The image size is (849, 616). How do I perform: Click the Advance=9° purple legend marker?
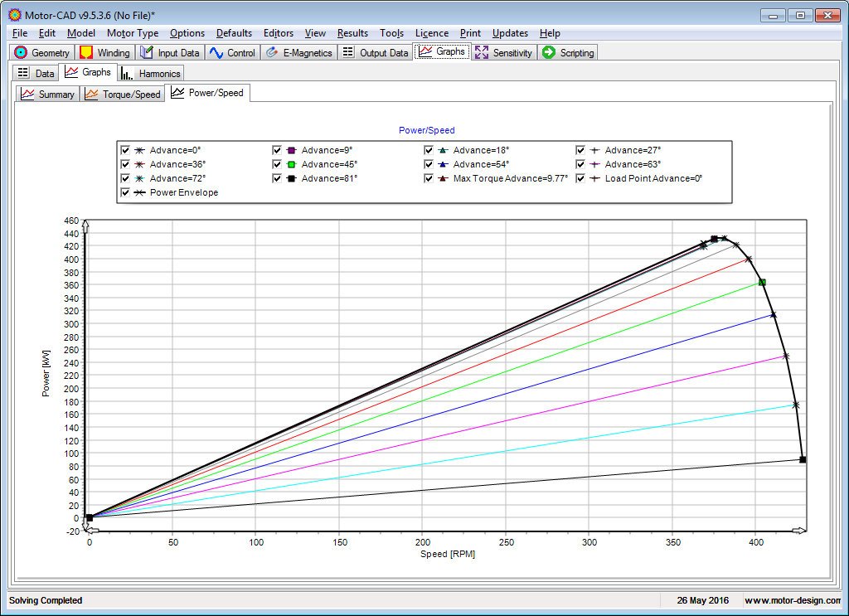(x=291, y=150)
